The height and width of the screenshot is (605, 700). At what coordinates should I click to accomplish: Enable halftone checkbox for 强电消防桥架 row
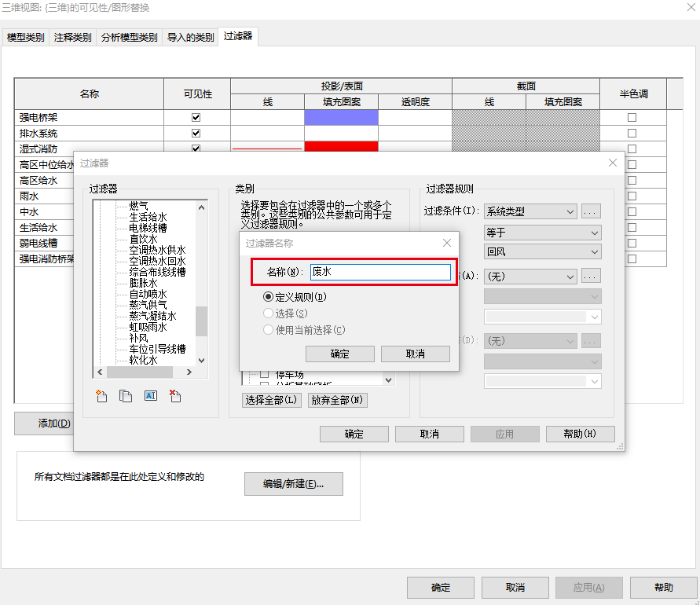[x=632, y=258]
